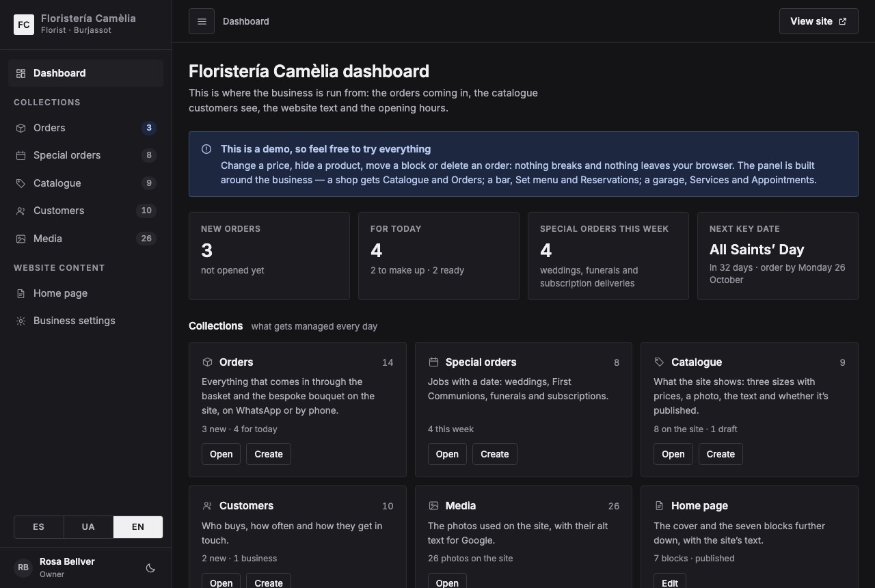Click the info icon in the demo banner
This screenshot has width=875, height=588.
tap(206, 149)
